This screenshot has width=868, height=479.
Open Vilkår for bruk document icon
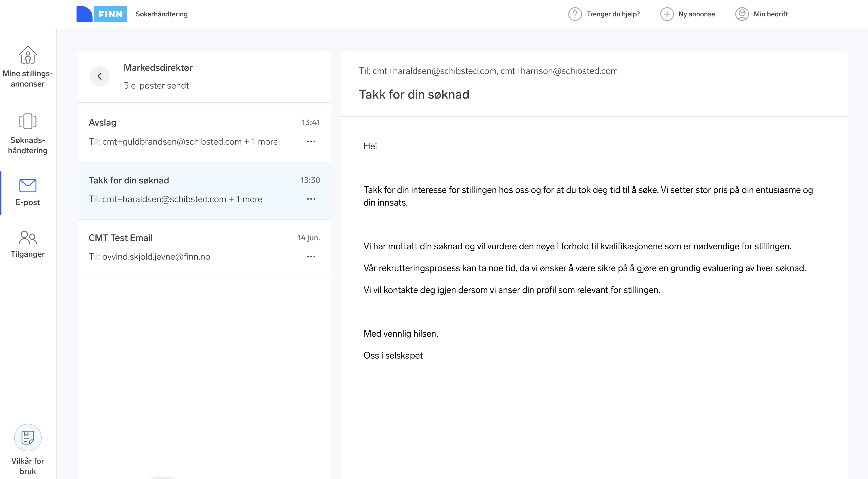pos(28,437)
